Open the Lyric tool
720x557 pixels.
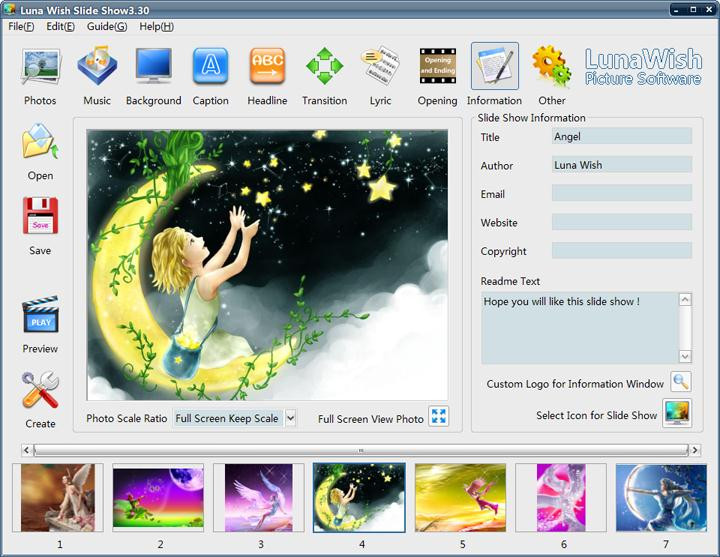pyautogui.click(x=381, y=67)
